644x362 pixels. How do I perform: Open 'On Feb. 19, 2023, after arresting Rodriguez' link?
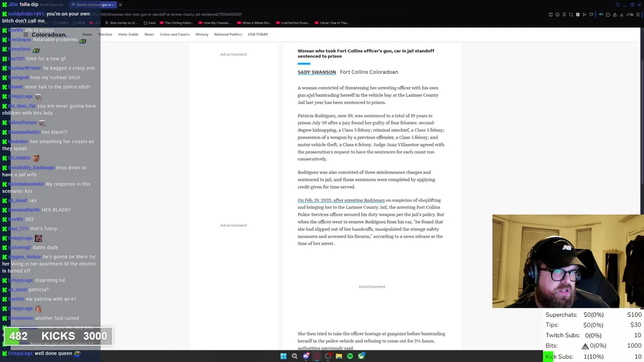pyautogui.click(x=341, y=200)
